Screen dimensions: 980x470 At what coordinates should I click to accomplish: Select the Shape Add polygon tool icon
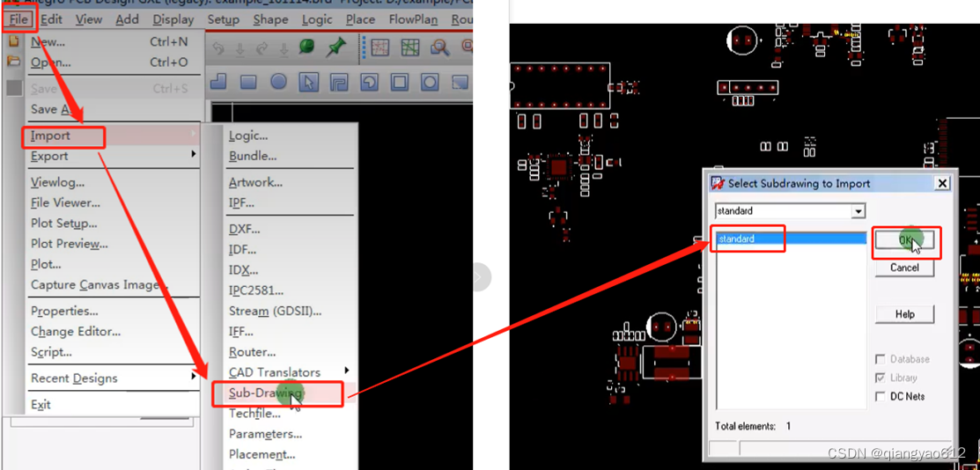click(x=218, y=82)
